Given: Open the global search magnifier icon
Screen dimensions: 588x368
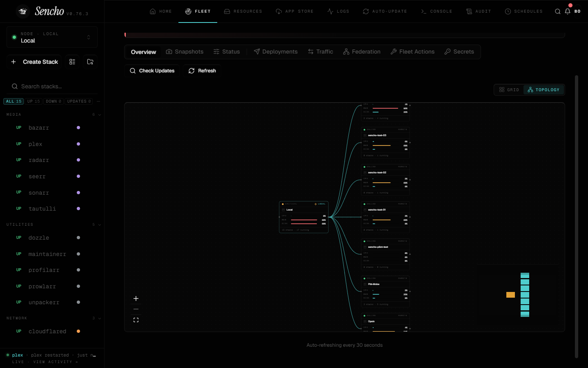Looking at the screenshot, I should [x=558, y=11].
